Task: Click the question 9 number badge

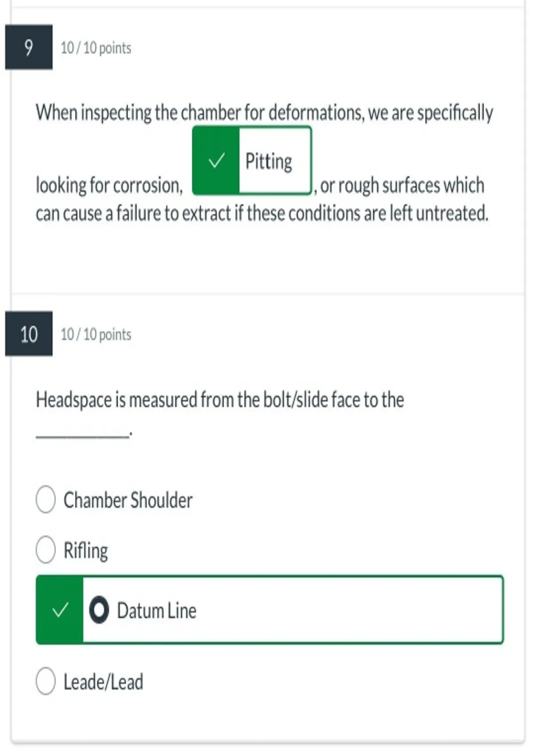Action: pyautogui.click(x=29, y=47)
